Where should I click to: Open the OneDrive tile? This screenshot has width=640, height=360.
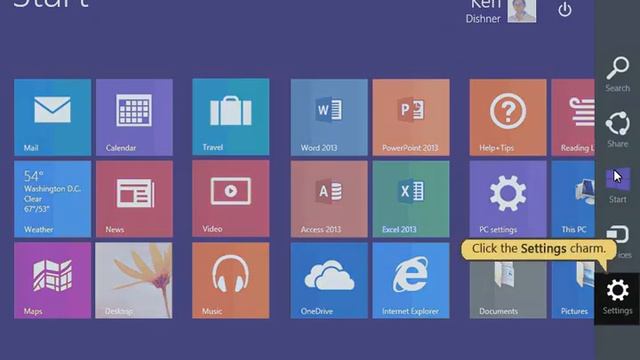[x=329, y=281]
